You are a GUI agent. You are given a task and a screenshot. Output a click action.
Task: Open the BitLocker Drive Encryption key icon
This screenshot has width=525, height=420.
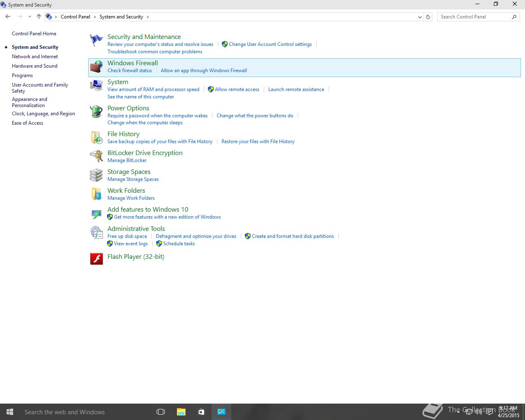[96, 156]
